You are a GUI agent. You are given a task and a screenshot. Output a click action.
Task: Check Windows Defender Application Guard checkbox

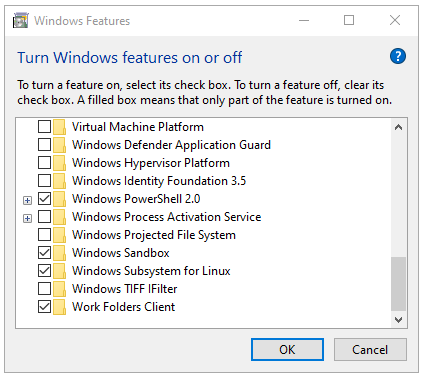click(44, 145)
